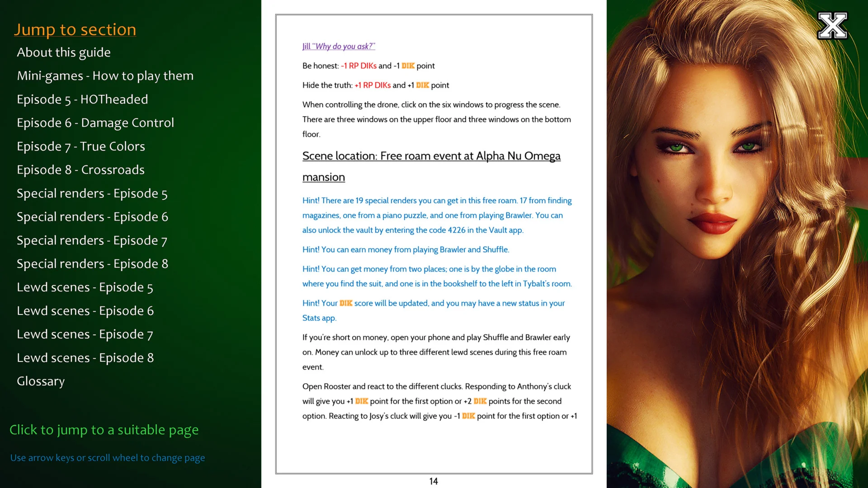Open Special renders - Episode 5
Viewport: 868px width, 488px height.
(92, 193)
